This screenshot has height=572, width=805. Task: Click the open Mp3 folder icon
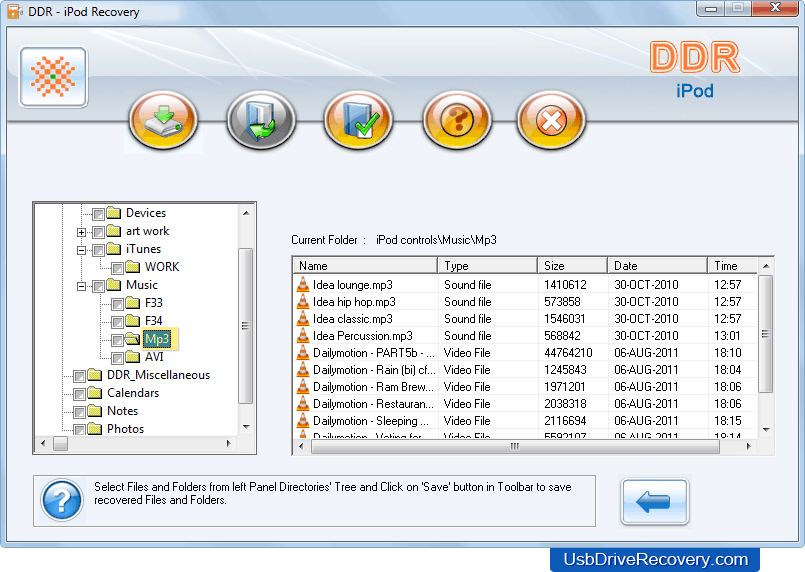tap(133, 339)
